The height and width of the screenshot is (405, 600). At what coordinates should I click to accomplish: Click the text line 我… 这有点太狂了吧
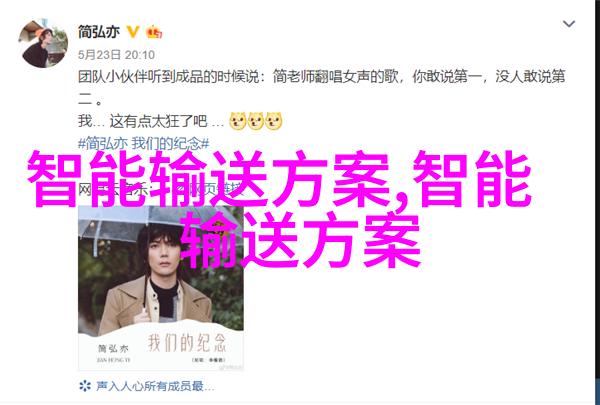(x=151, y=121)
